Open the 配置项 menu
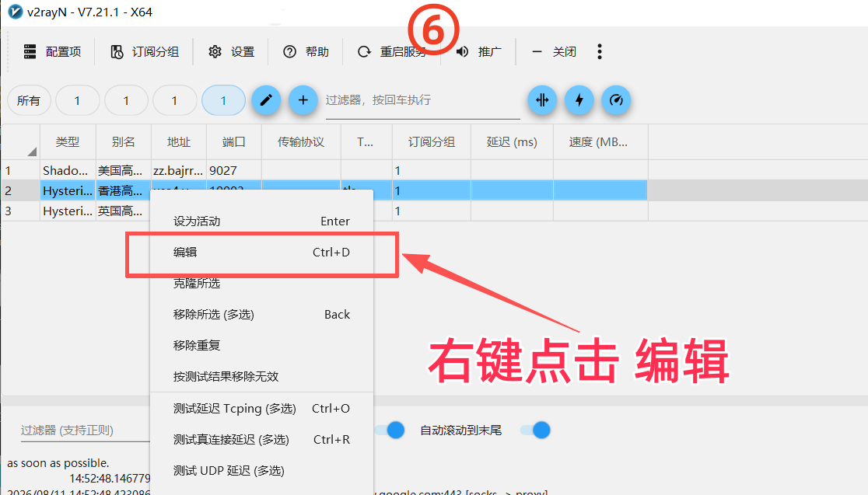The height and width of the screenshot is (495, 868). tap(53, 52)
